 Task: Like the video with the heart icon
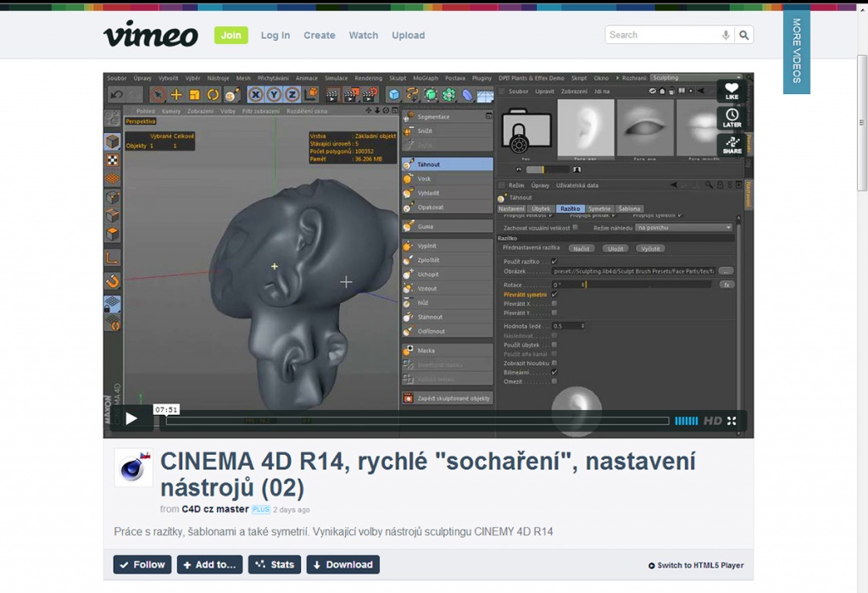tap(732, 91)
